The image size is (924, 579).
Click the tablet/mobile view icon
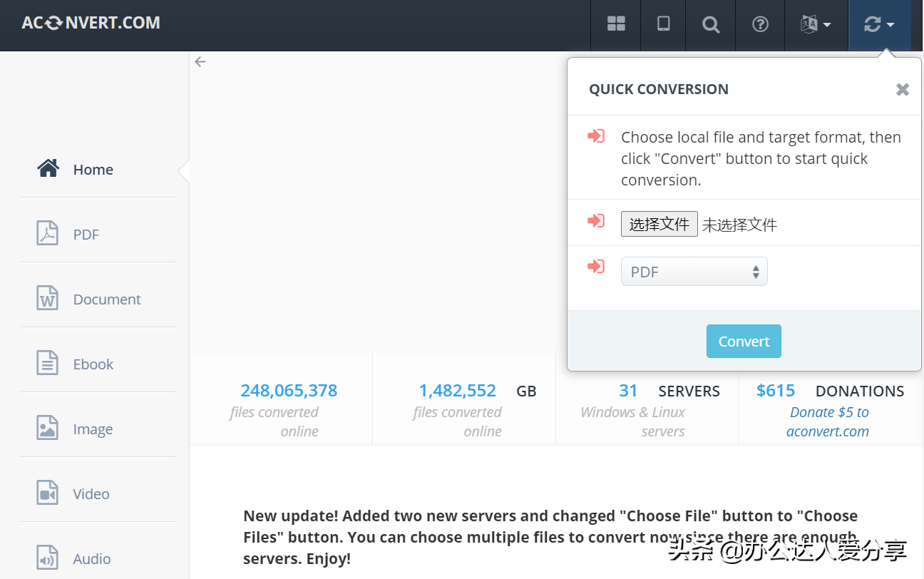pos(663,24)
